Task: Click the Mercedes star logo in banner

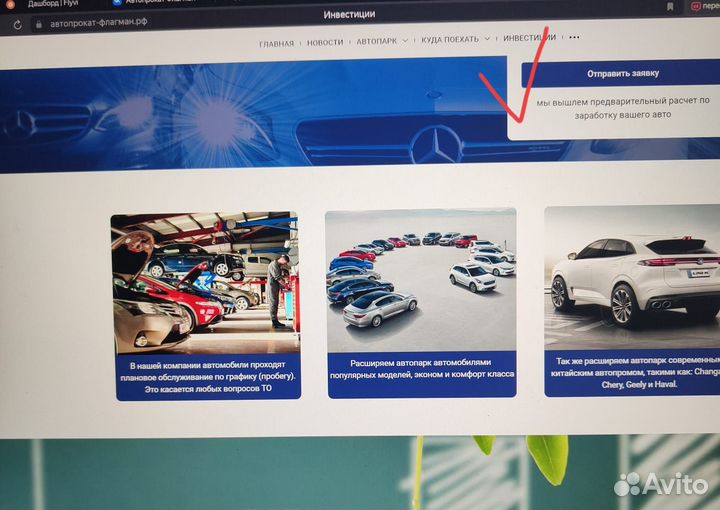Action: 434,145
